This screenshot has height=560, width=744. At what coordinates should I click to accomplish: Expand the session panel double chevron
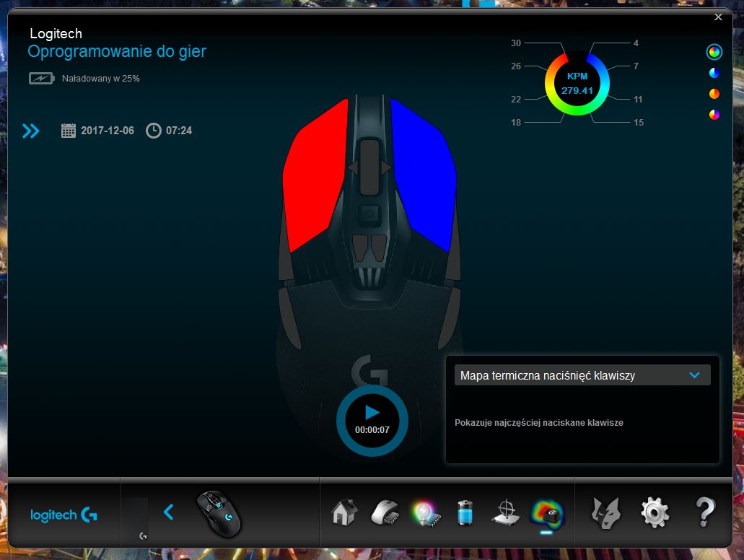[31, 131]
